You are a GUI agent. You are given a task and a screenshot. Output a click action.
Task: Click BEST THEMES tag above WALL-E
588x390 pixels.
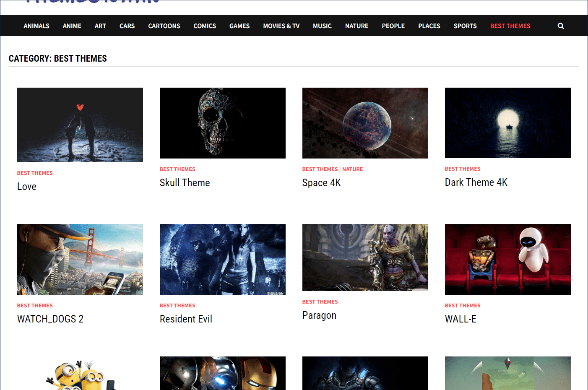pos(463,306)
